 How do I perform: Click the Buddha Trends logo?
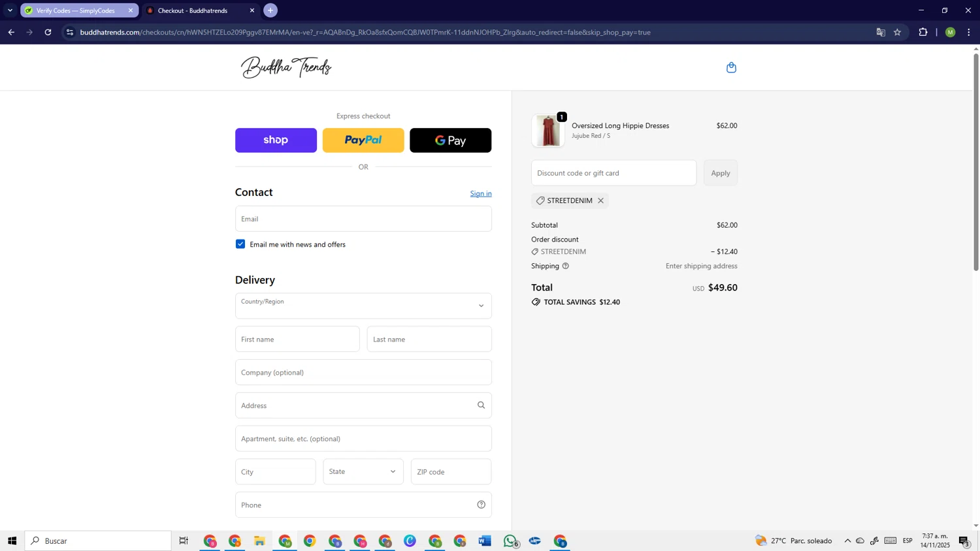pyautogui.click(x=286, y=67)
